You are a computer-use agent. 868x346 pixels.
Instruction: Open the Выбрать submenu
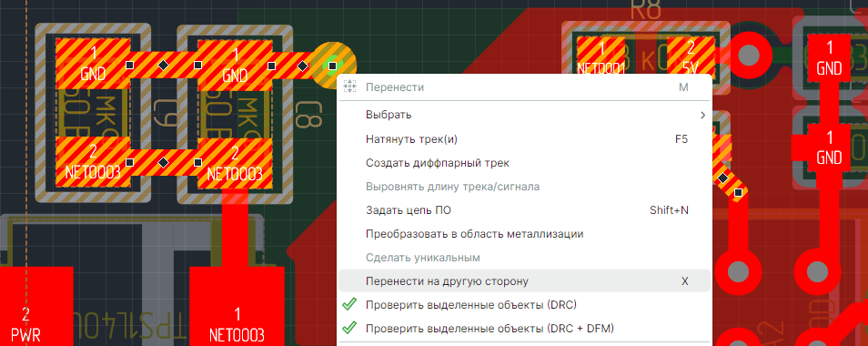pyautogui.click(x=524, y=115)
